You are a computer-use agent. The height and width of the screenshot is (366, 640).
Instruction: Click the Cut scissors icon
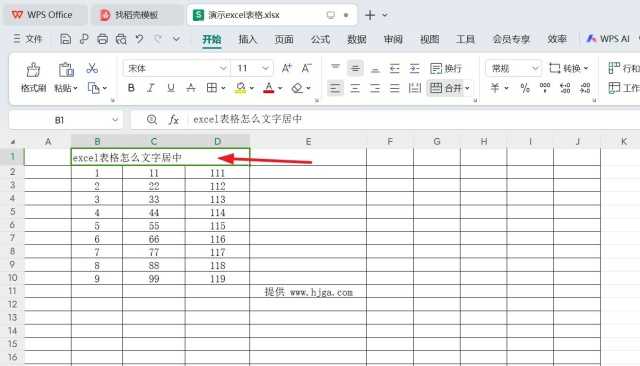tap(92, 68)
